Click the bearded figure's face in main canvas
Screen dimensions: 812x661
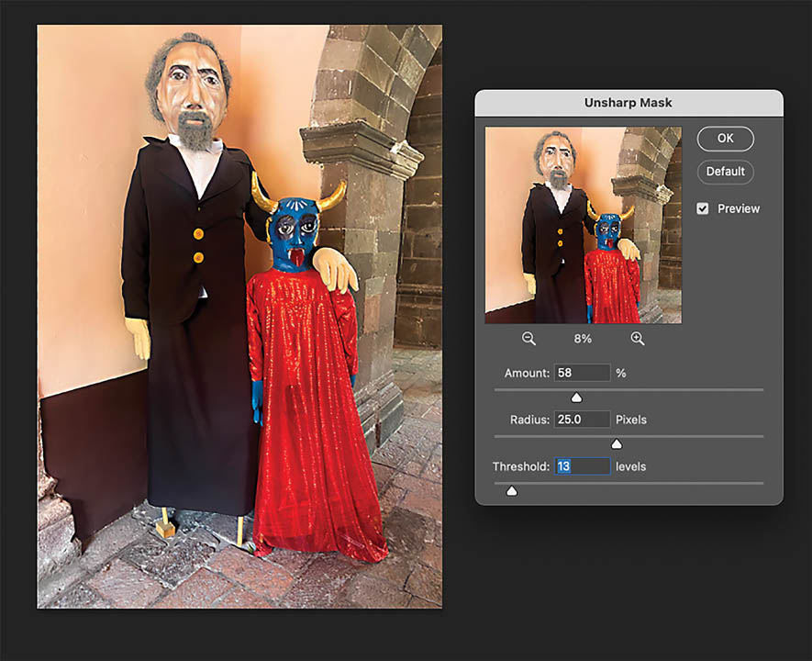(191, 92)
